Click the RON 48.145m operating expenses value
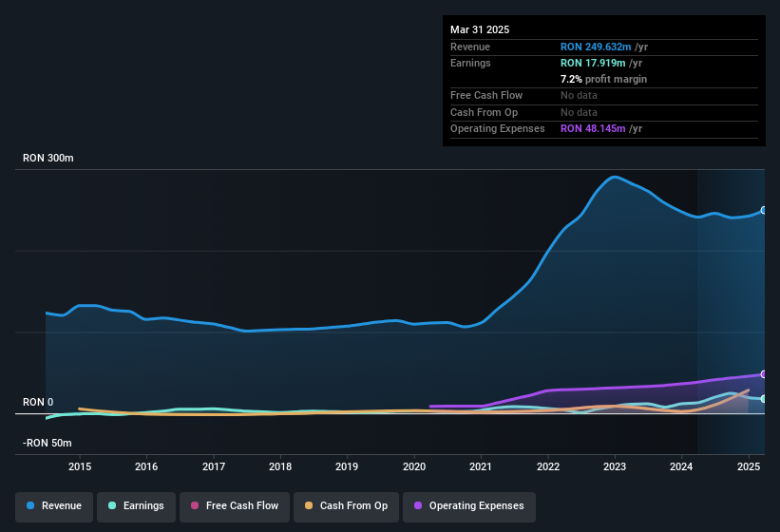Image resolution: width=780 pixels, height=532 pixels. tap(593, 129)
